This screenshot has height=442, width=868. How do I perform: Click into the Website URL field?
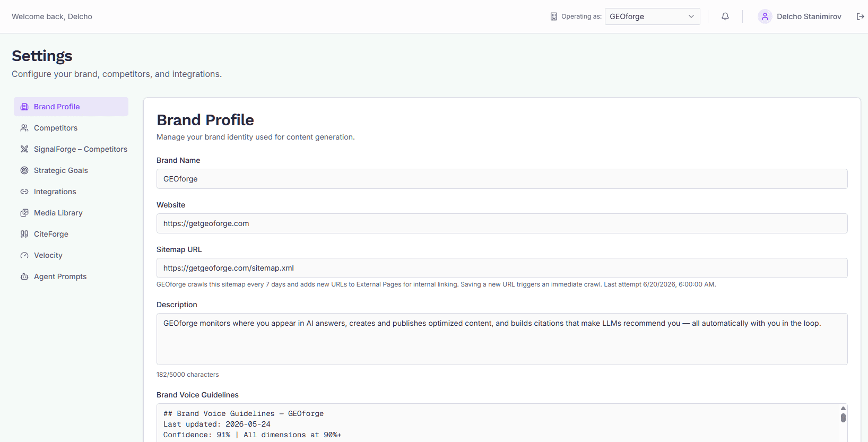502,223
